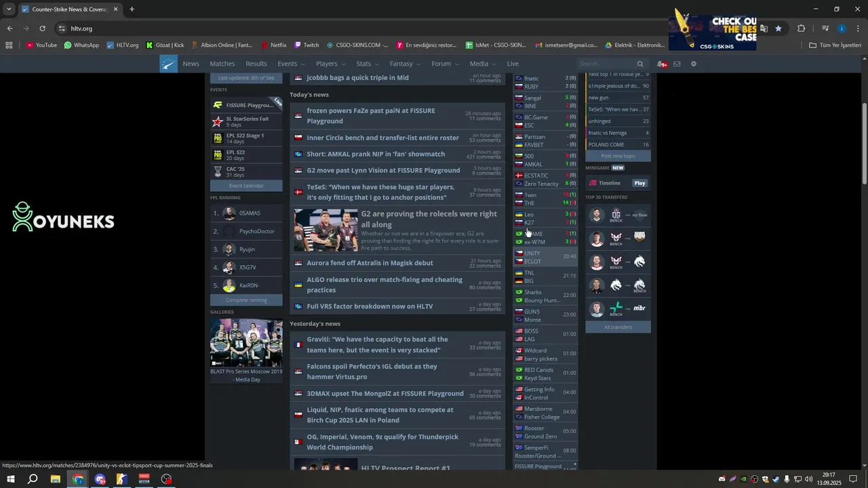Expand the Forum dropdown
This screenshot has width=868, height=488.
pyautogui.click(x=446, y=64)
